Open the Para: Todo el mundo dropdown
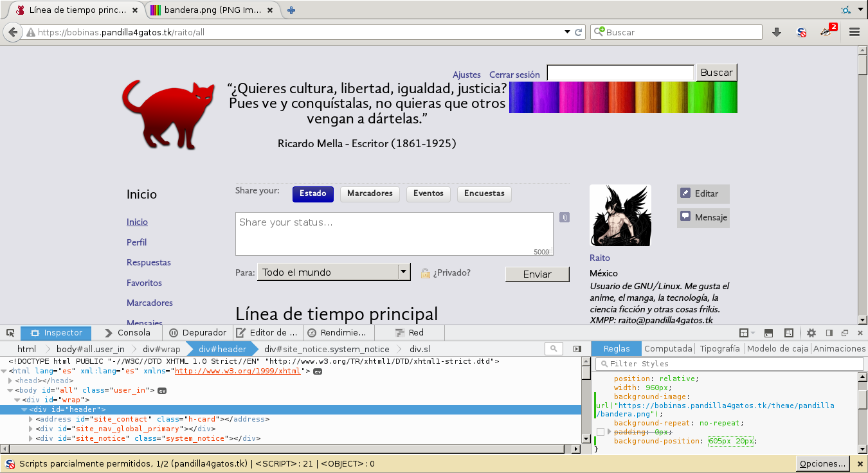The width and height of the screenshot is (868, 473). [334, 272]
